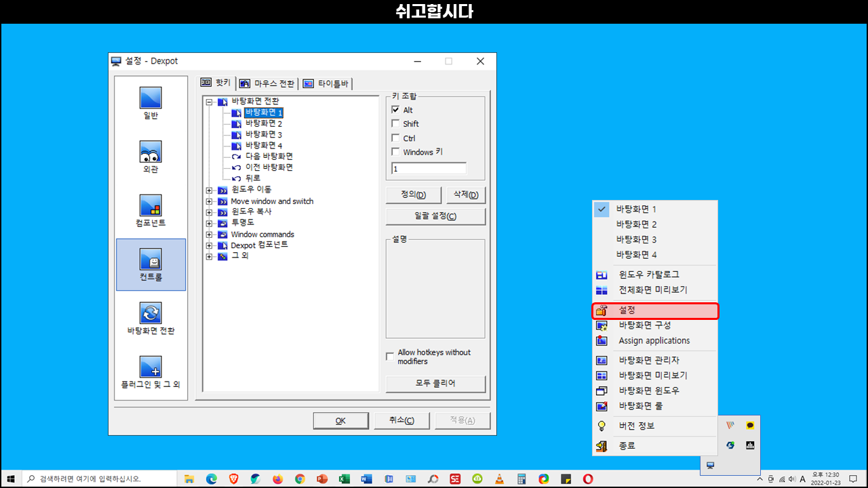This screenshot has width=868, height=488.
Task: Open the 컴포넌트 settings category
Action: pos(151,211)
